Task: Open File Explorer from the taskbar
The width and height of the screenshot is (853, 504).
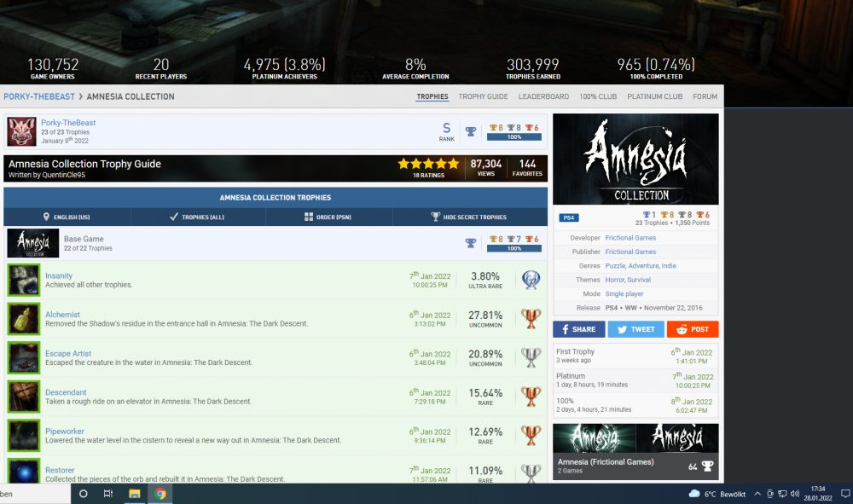Action: pos(134,494)
